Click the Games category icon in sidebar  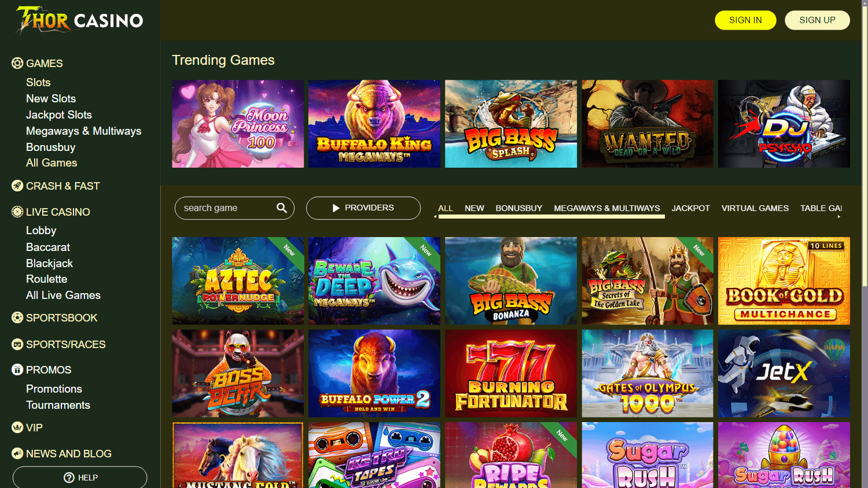[x=17, y=63]
